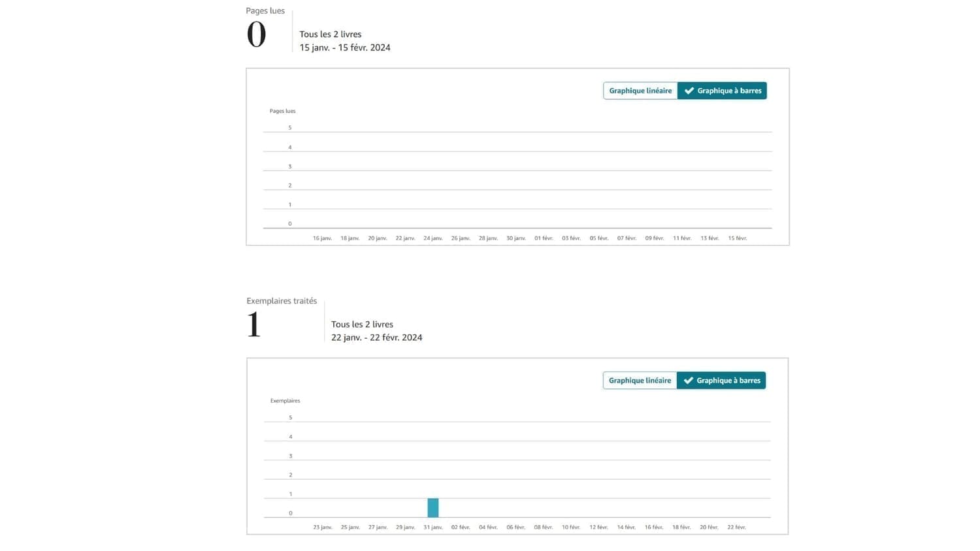Click the '31 janv.' axis label
The image size is (980, 551).
433,527
